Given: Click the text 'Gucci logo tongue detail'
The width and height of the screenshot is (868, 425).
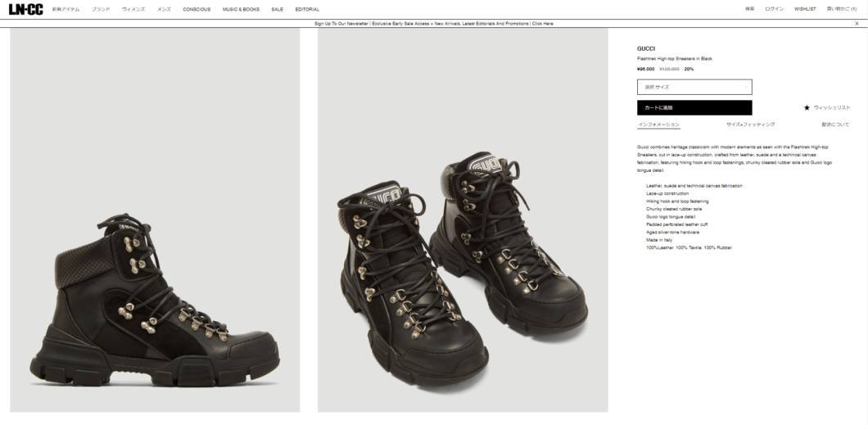Looking at the screenshot, I should (x=671, y=217).
